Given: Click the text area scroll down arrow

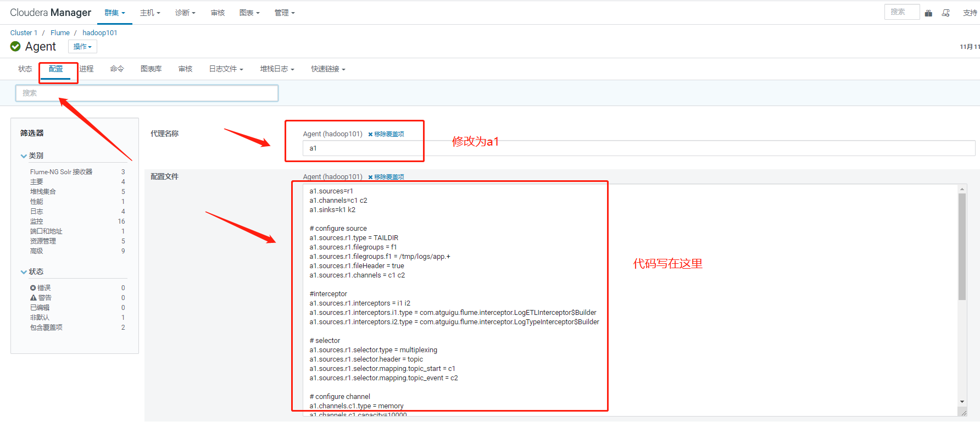Looking at the screenshot, I should (962, 402).
